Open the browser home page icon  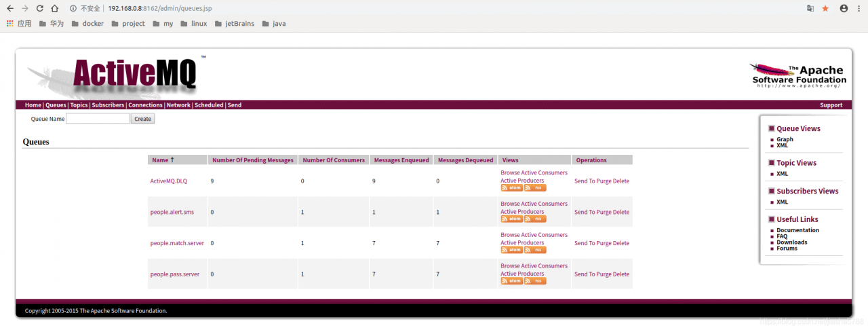pos(54,8)
